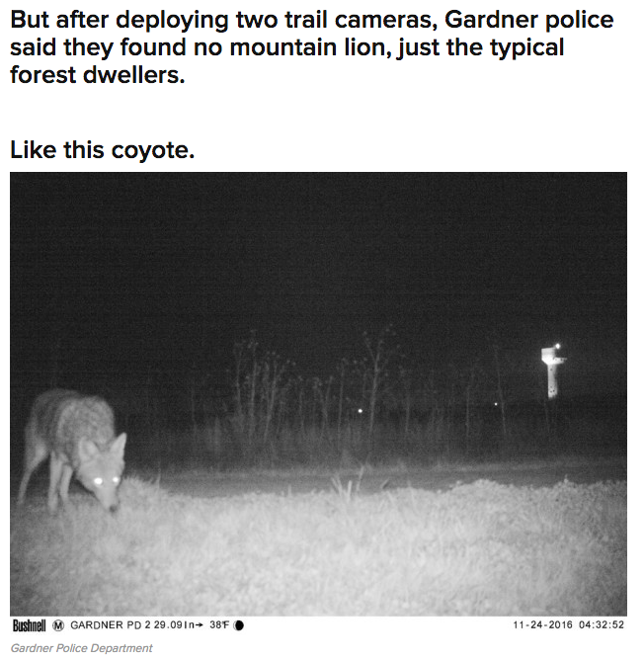The width and height of the screenshot is (644, 659).
Task: Select the 38°F temperature reading
Action: point(219,625)
